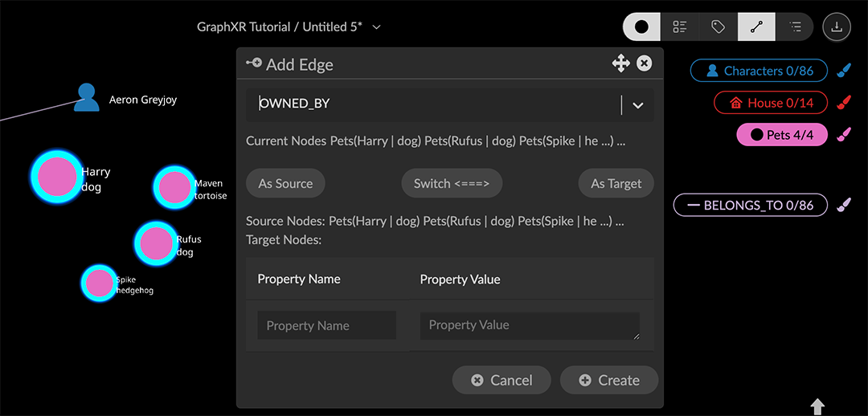Open the project title dropdown chevron

tap(376, 27)
